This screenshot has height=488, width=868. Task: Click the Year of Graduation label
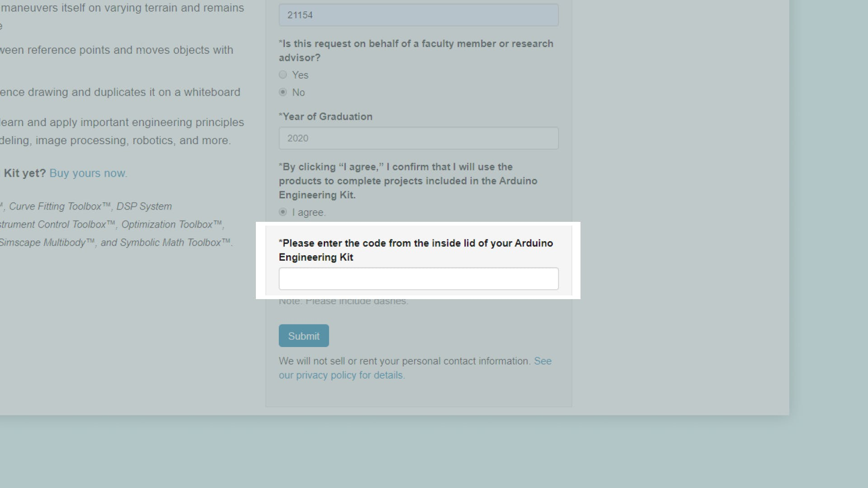point(325,117)
